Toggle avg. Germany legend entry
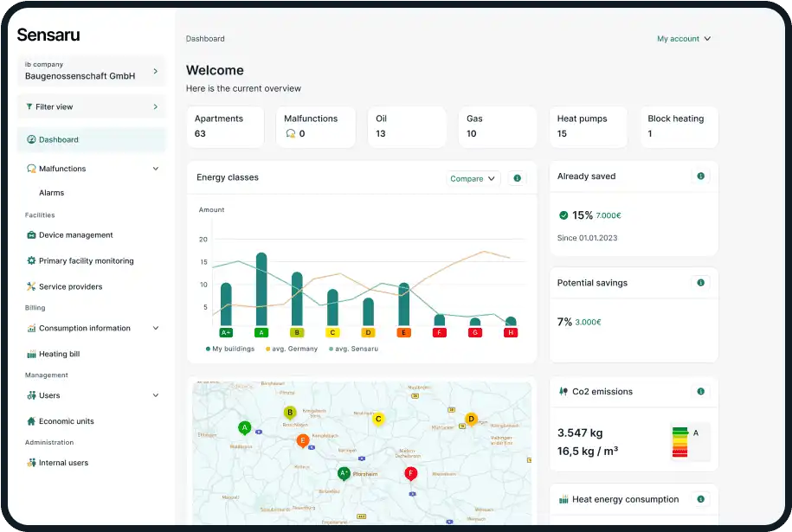The width and height of the screenshot is (792, 532). point(292,349)
